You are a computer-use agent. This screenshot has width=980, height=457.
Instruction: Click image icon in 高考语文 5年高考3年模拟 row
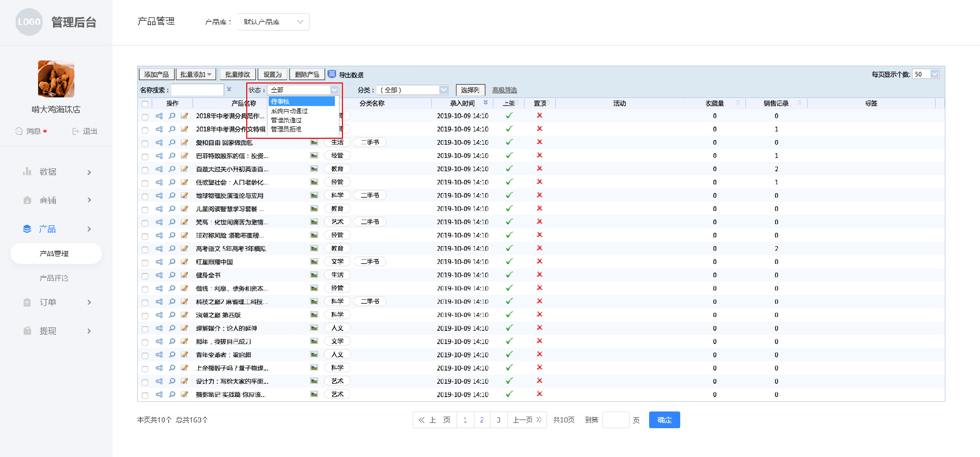coord(314,248)
